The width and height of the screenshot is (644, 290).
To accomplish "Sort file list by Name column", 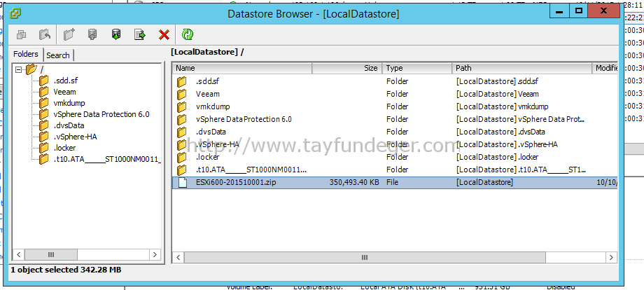I will 242,68.
